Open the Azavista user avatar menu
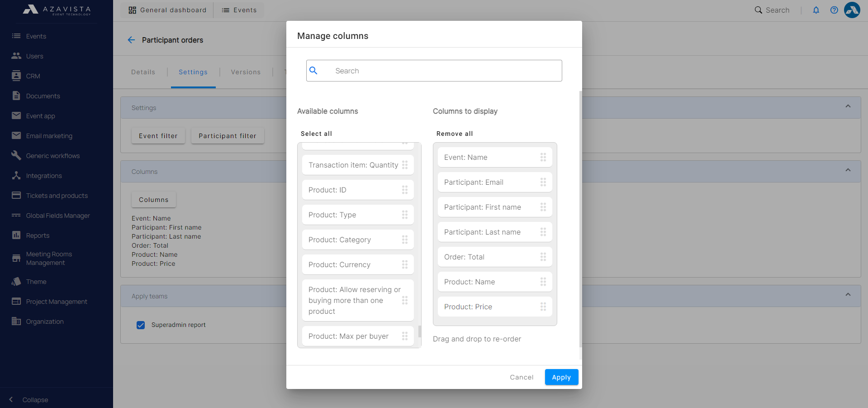 852,10
